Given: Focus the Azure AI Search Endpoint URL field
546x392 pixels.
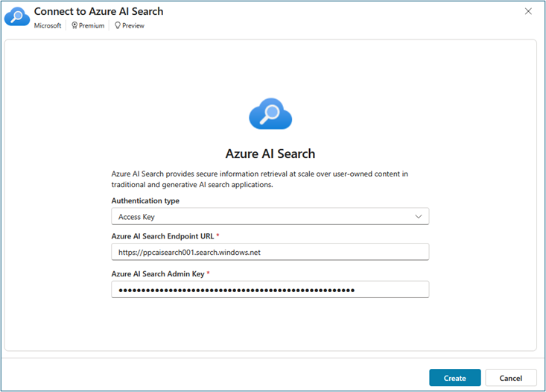Looking at the screenshot, I should pyautogui.click(x=270, y=252).
